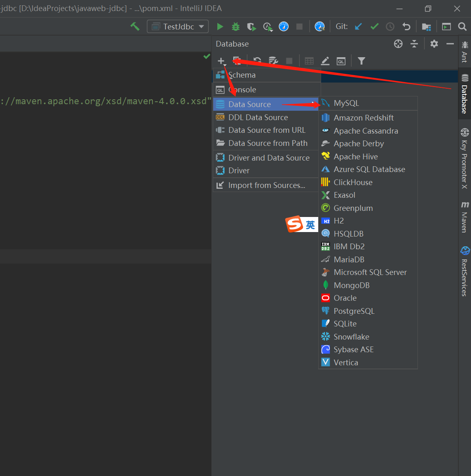This screenshot has width=471, height=476.
Task: Open the Maven tool window tab
Action: click(x=464, y=217)
